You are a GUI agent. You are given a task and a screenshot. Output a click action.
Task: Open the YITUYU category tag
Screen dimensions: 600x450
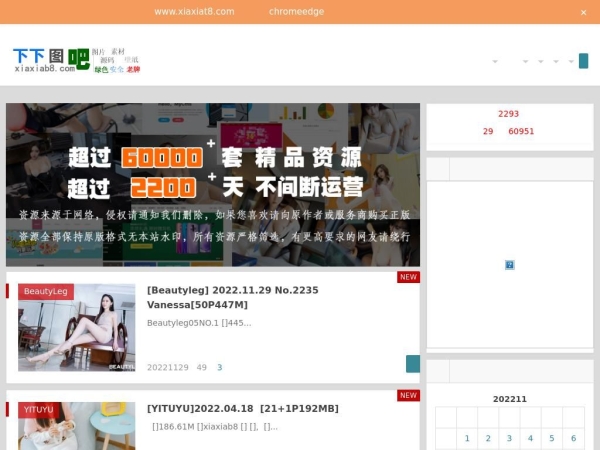pyautogui.click(x=40, y=409)
